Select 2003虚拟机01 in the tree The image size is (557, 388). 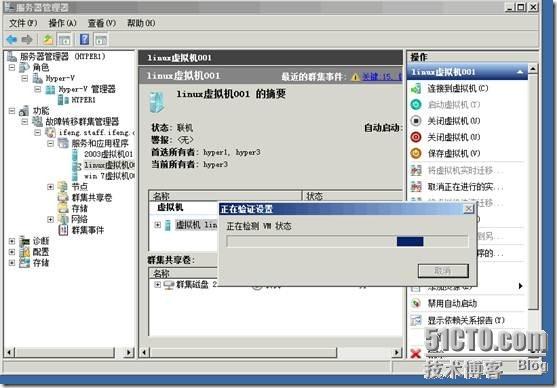[108, 154]
